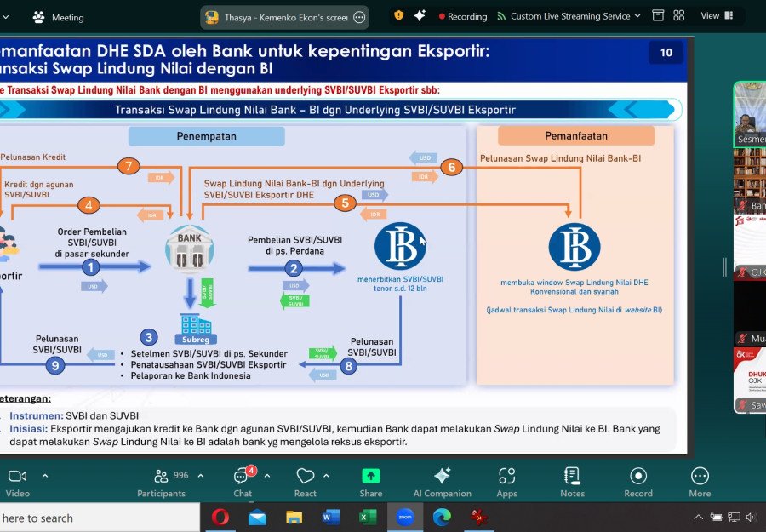Click "Pelaporan ke Bank Indonesia" bullet
Screen dimensions: 766x532
pos(191,375)
